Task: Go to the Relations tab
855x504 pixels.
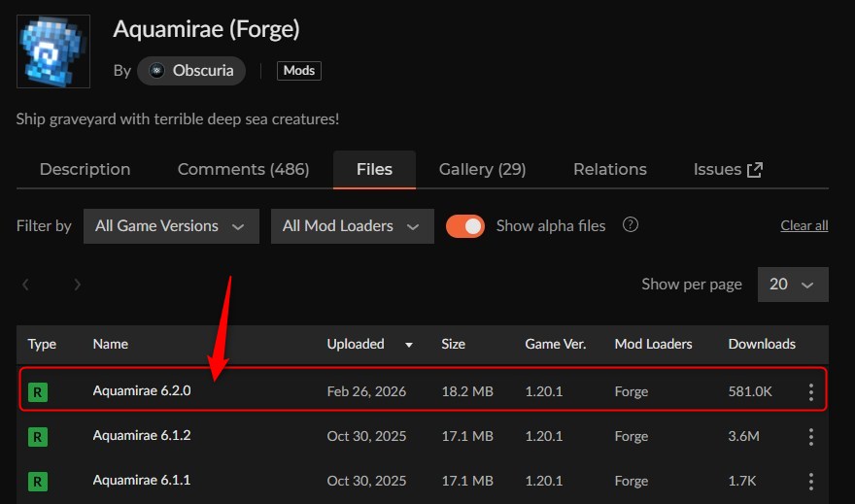Action: click(x=609, y=169)
